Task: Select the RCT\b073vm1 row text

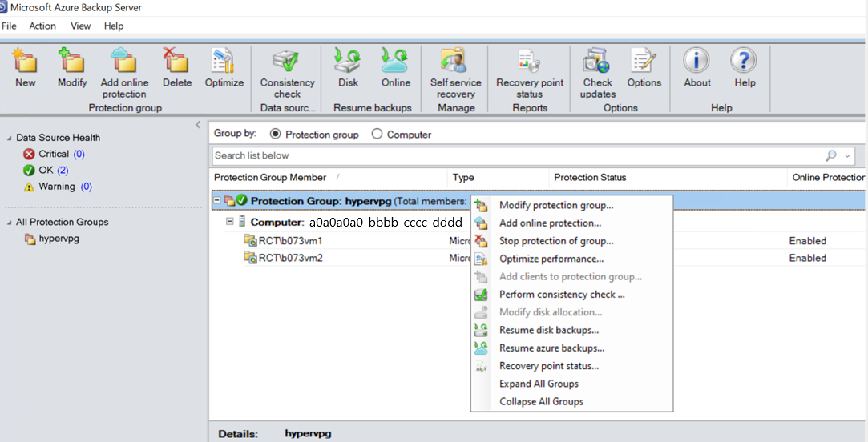Action: click(x=290, y=241)
